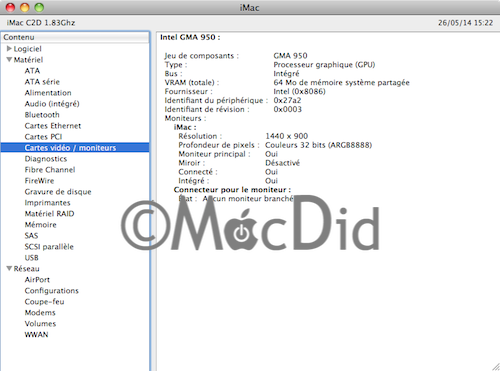Open the Diagnostics entry

(x=46, y=159)
